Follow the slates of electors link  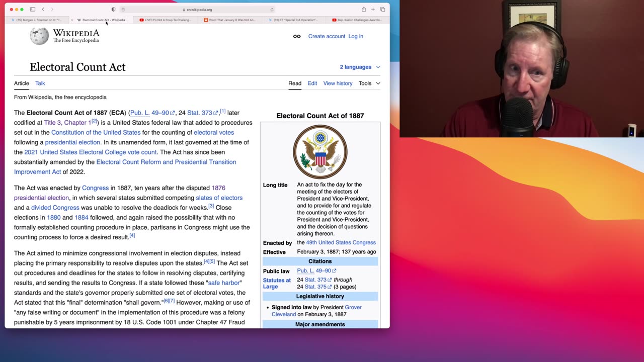click(219, 198)
